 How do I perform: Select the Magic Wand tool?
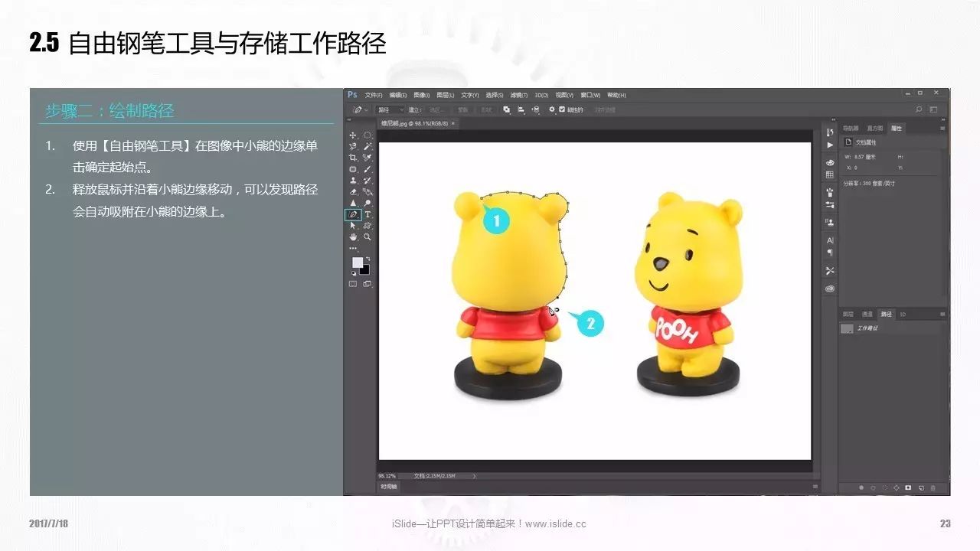[367, 146]
